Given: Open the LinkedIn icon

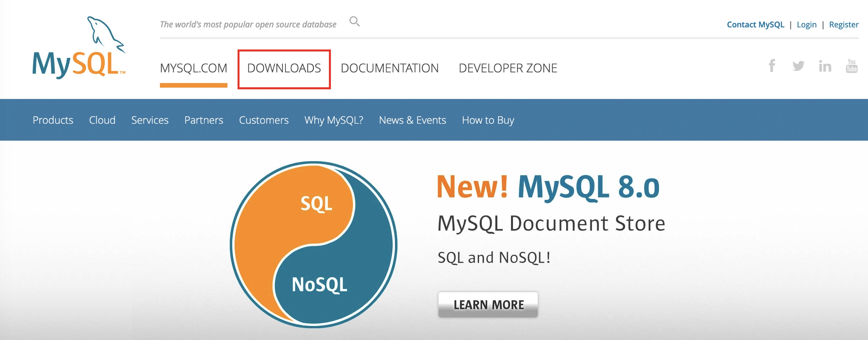Looking at the screenshot, I should pyautogui.click(x=825, y=66).
